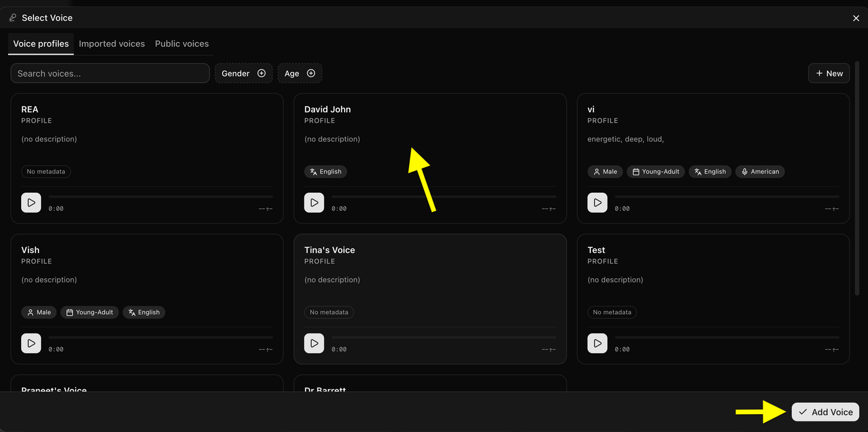Screen dimensions: 868x432
Task: Close the Select Voice dialog
Action: 856,19
